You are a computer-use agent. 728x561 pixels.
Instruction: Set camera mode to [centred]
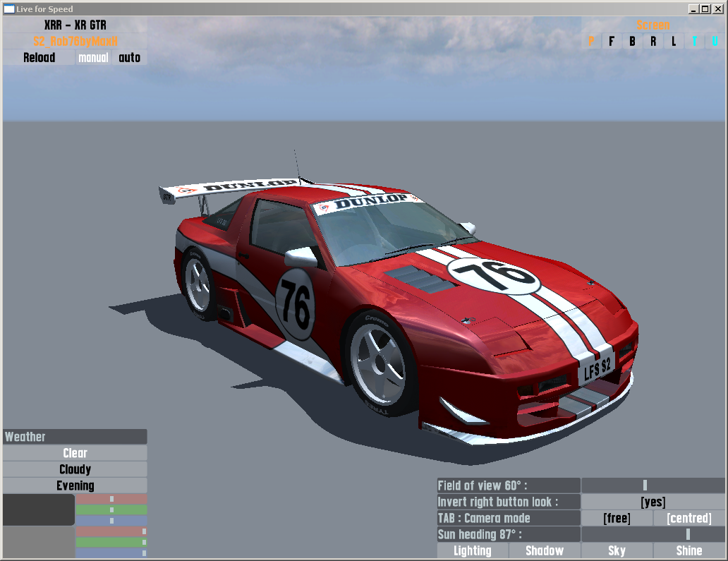(x=689, y=518)
